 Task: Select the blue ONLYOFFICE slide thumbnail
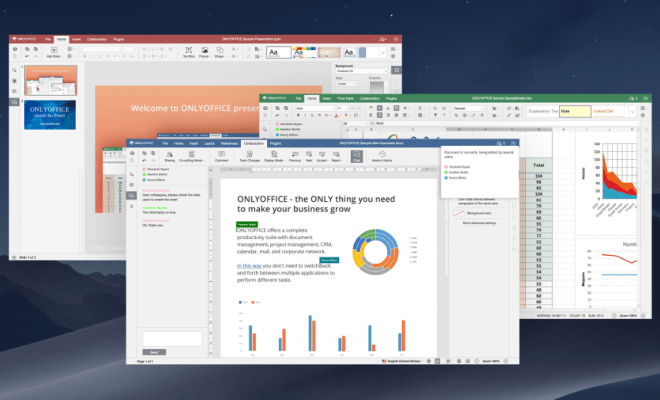coord(50,115)
